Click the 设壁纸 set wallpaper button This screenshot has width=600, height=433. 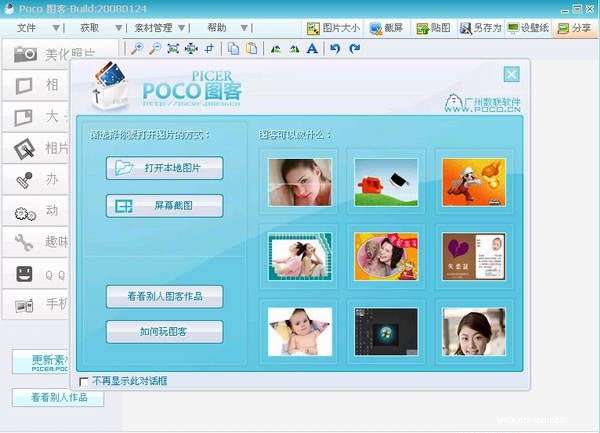click(528, 28)
